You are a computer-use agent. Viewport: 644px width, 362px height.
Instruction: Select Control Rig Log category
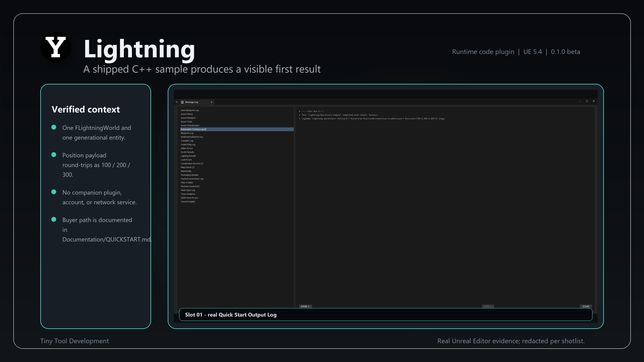click(x=237, y=144)
